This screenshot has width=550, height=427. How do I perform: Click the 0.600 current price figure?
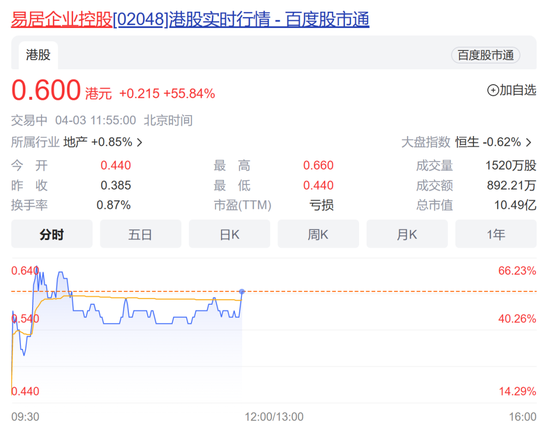click(x=46, y=90)
